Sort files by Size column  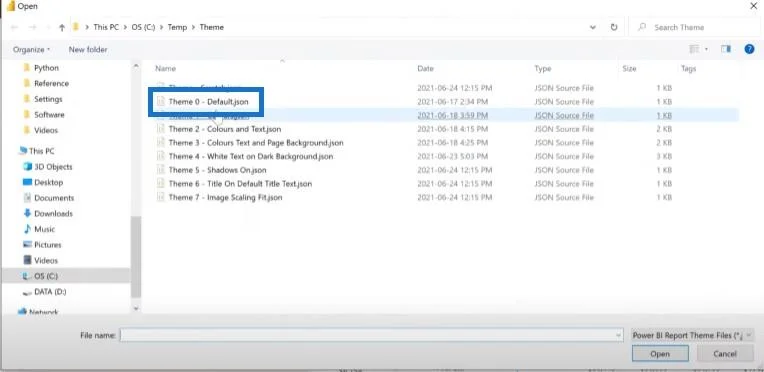(x=629, y=69)
